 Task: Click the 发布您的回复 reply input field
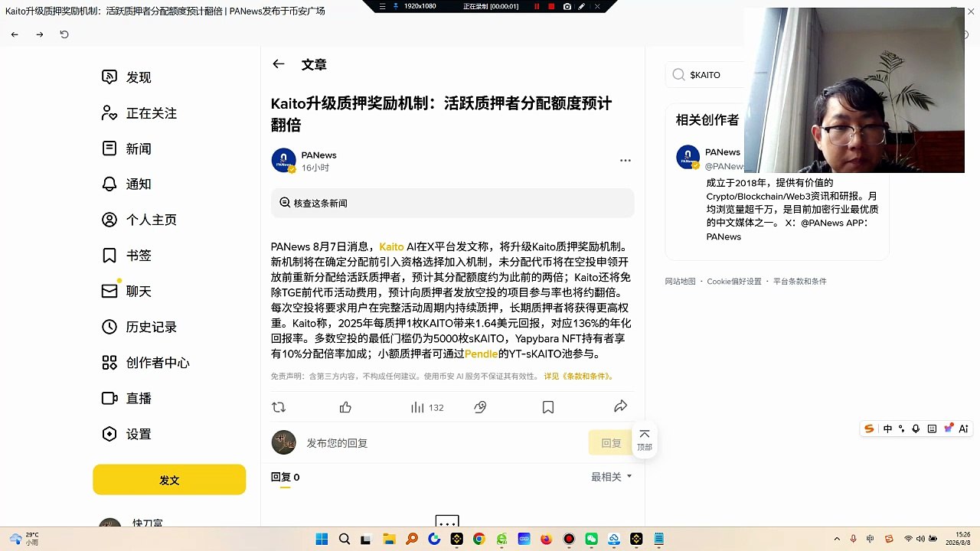pos(444,443)
